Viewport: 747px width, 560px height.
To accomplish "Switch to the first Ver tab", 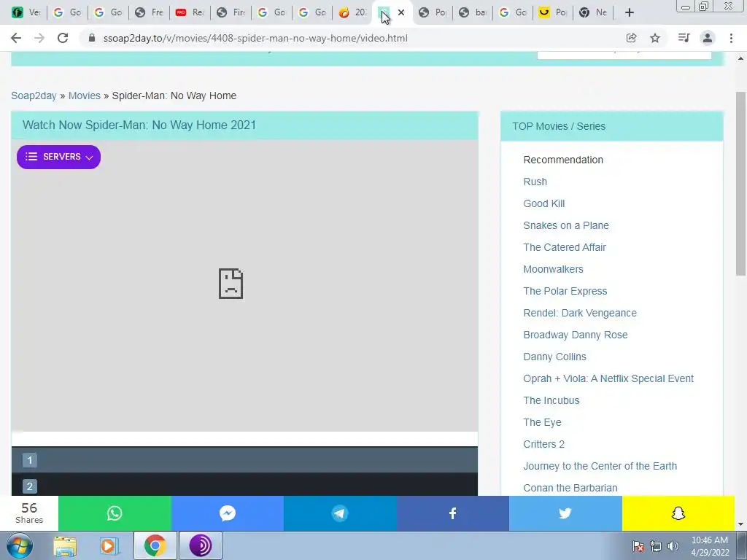I will pos(26,12).
